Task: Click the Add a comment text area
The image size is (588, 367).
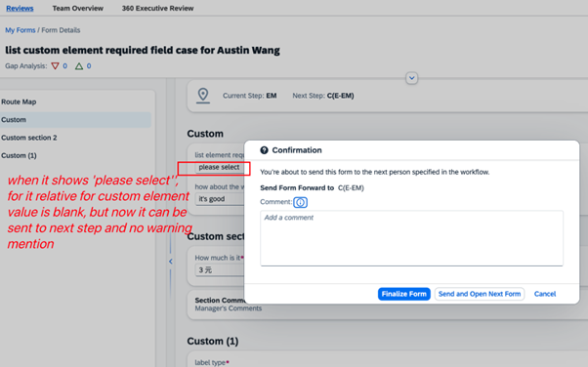Action: coord(411,238)
